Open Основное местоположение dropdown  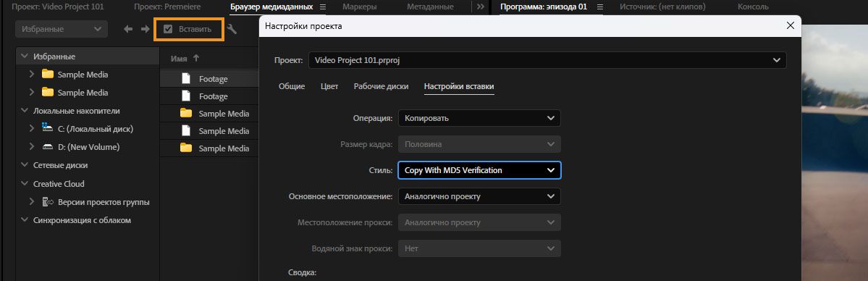479,196
